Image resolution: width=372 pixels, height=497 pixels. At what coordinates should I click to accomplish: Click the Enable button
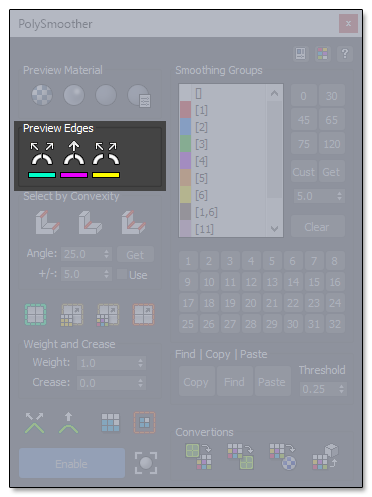[72, 464]
